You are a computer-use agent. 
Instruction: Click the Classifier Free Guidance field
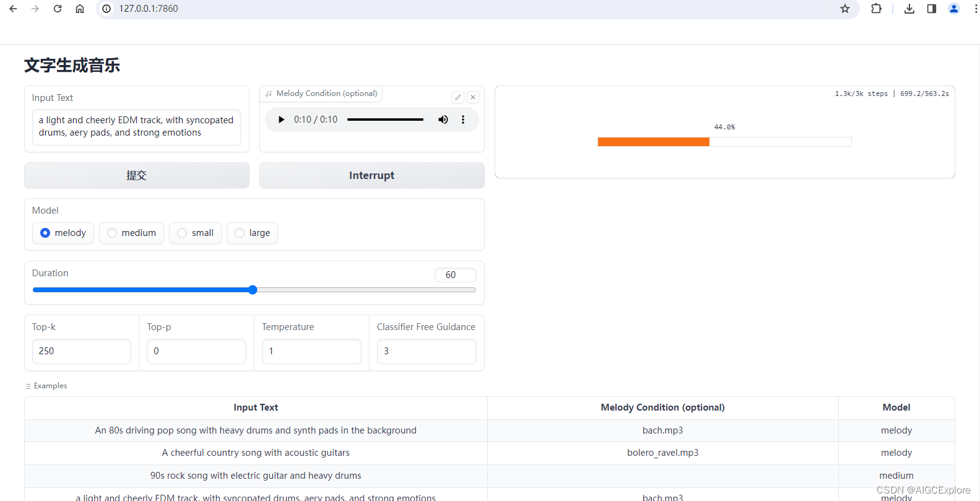tap(427, 351)
